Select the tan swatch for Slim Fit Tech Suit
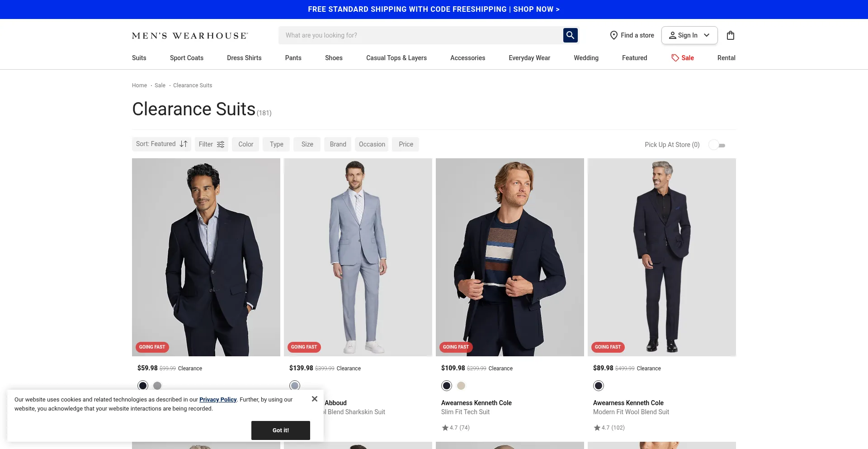868x449 pixels. click(461, 386)
